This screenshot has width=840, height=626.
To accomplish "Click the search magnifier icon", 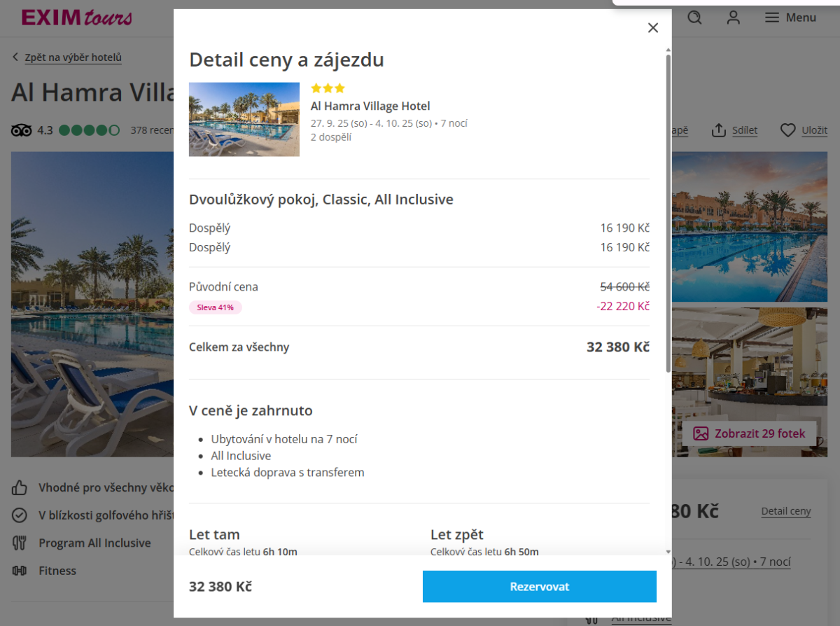I will tap(694, 18).
